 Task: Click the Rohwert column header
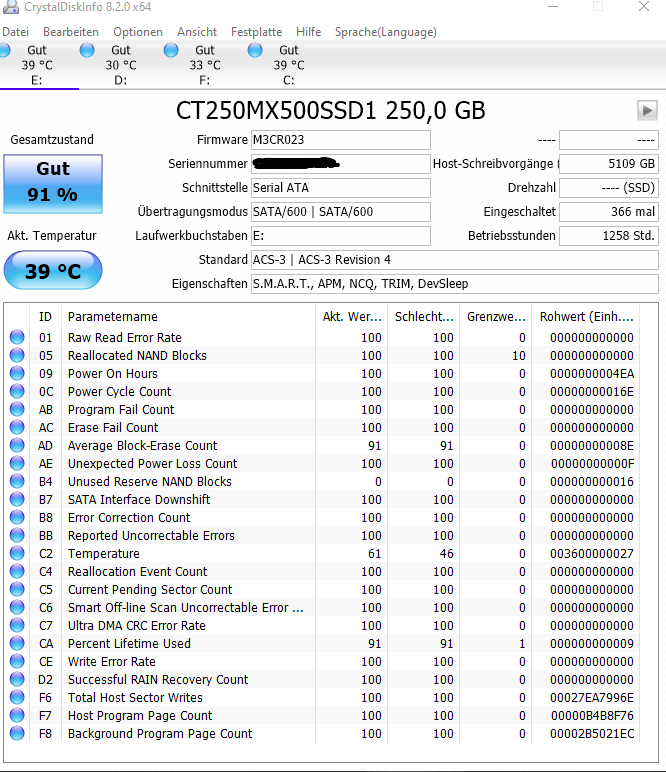tap(587, 317)
